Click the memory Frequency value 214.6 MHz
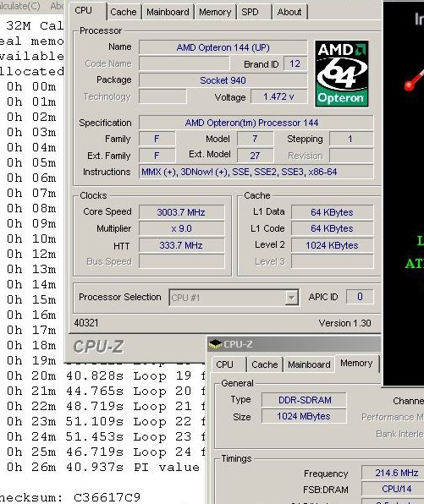424x504 pixels. click(393, 473)
